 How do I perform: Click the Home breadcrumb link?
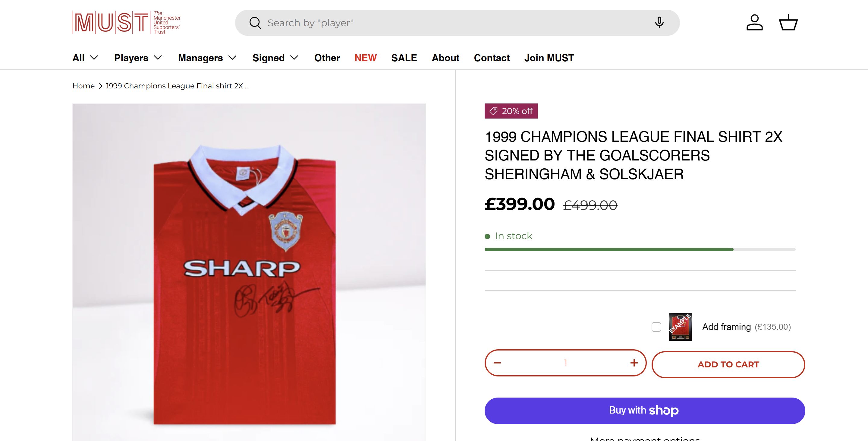[x=83, y=86]
